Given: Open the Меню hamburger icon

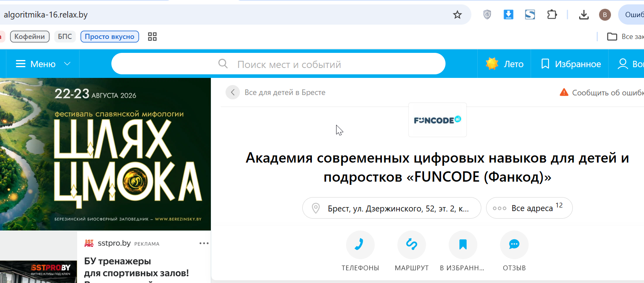Looking at the screenshot, I should (21, 64).
